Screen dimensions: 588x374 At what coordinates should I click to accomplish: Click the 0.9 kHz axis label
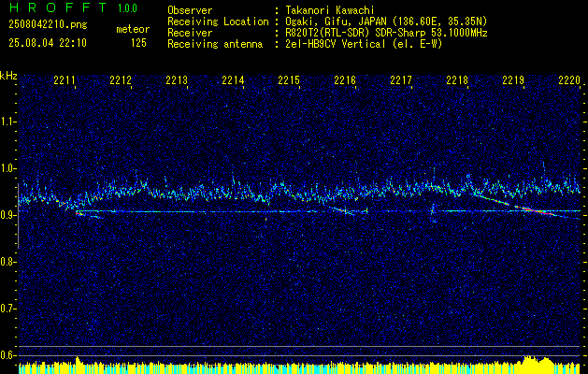pos(7,215)
